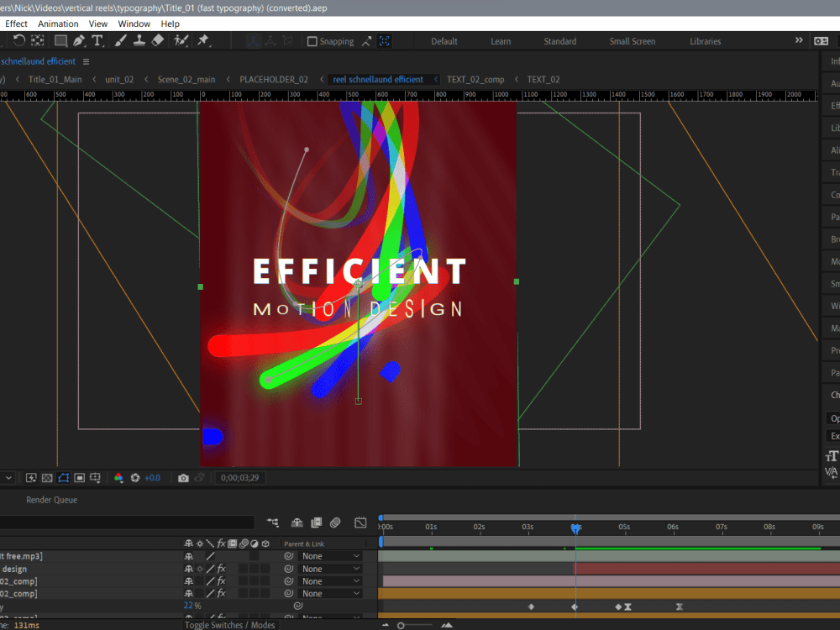This screenshot has width=840, height=630.
Task: Click the blue snap features icon beside Snapping
Action: 384,41
